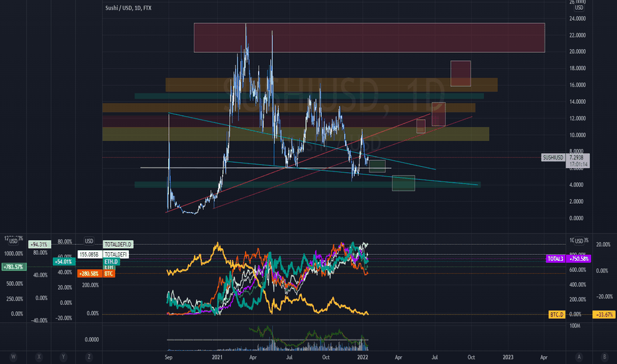The width and height of the screenshot is (617, 364).
Task: Click the 2021 label on time axis
Action: click(217, 357)
